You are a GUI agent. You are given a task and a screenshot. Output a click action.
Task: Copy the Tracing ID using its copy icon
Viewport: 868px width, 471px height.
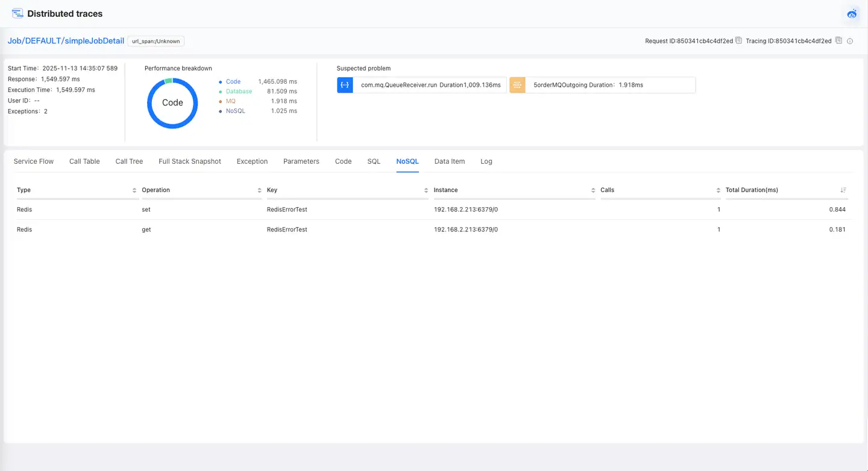pyautogui.click(x=838, y=40)
